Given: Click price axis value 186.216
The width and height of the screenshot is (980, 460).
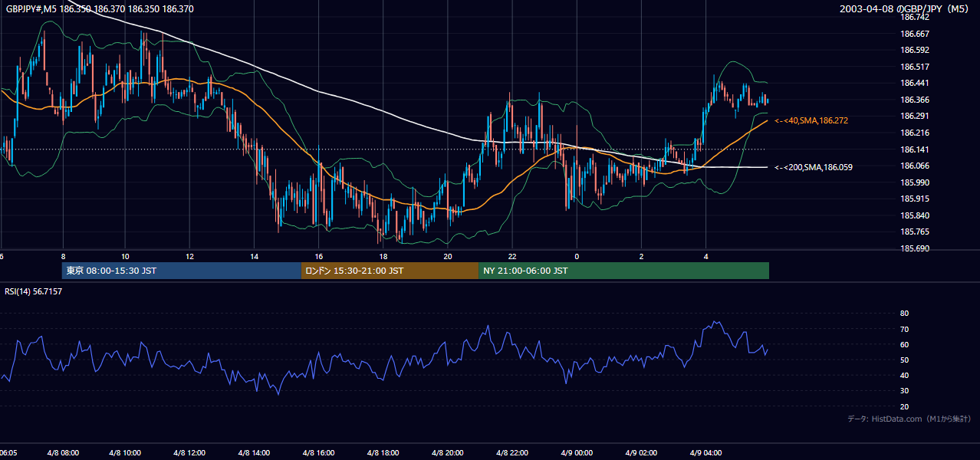Looking at the screenshot, I should coord(914,133).
